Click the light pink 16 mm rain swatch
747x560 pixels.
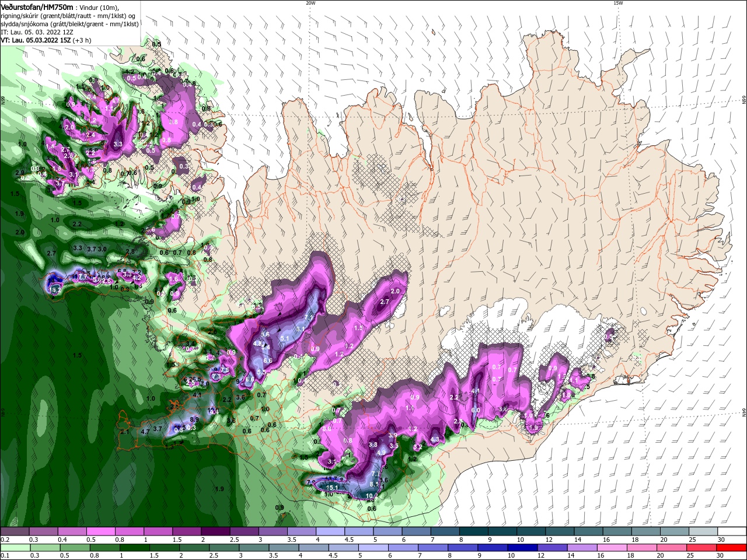[612, 548]
